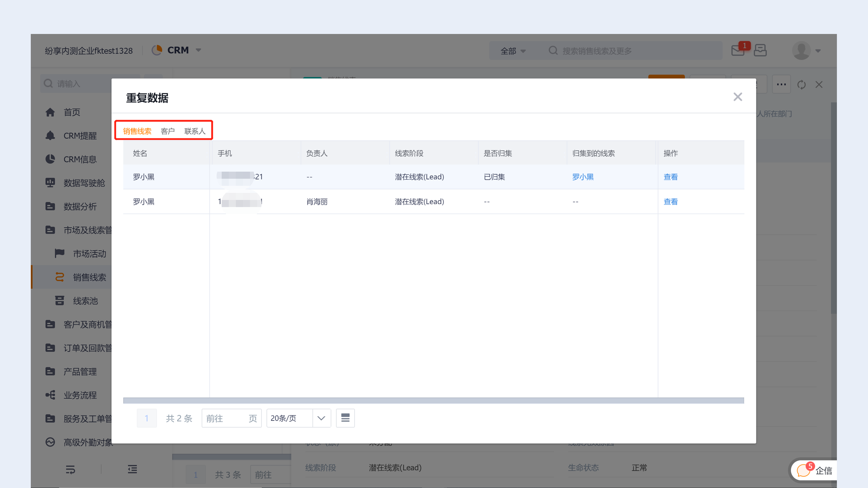Viewport: 868px width, 488px height.
Task: Click the more options (…) button
Action: coord(781,84)
